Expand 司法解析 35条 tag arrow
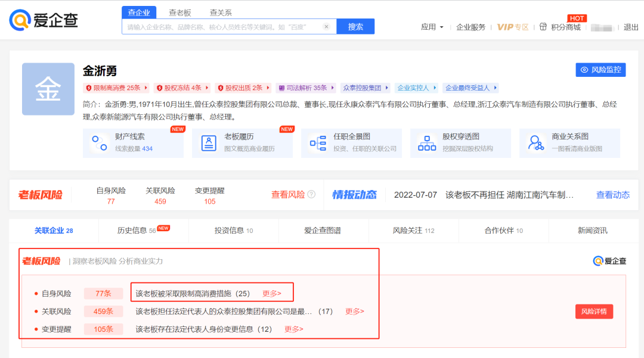This screenshot has height=358, width=644. (x=332, y=88)
